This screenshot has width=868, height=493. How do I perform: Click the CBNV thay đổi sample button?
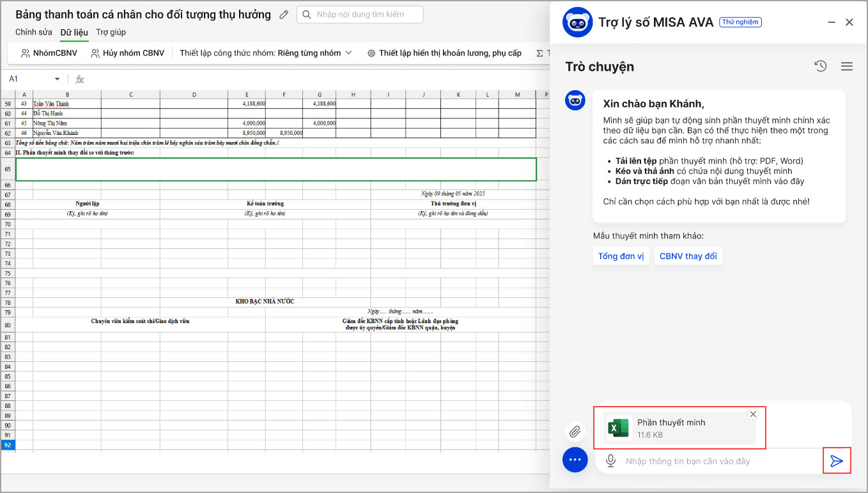click(688, 256)
